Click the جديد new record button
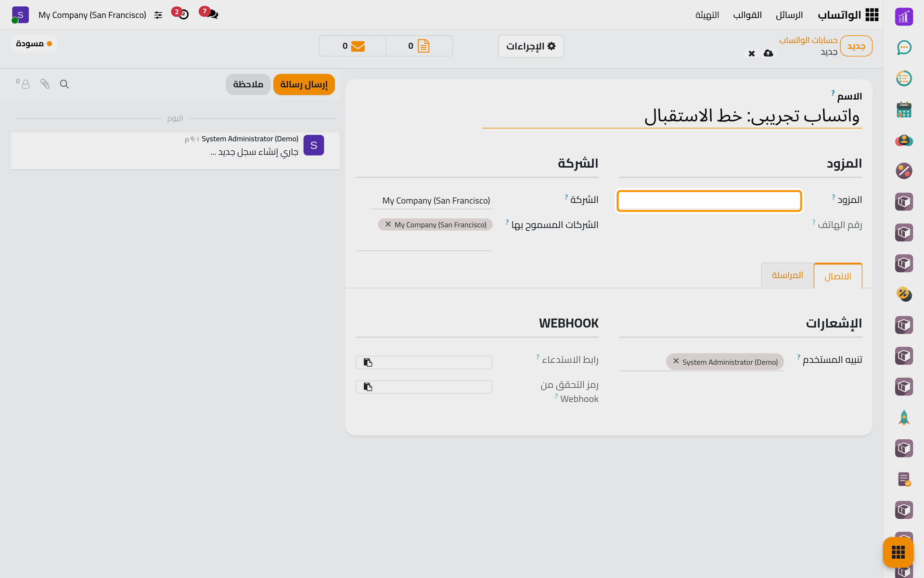This screenshot has width=924, height=578. 856,46
